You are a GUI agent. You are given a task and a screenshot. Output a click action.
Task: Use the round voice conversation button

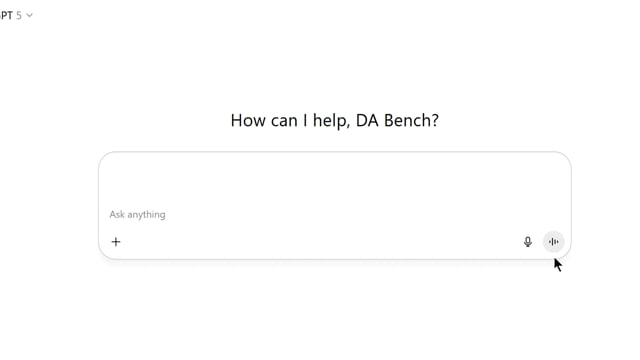click(553, 242)
